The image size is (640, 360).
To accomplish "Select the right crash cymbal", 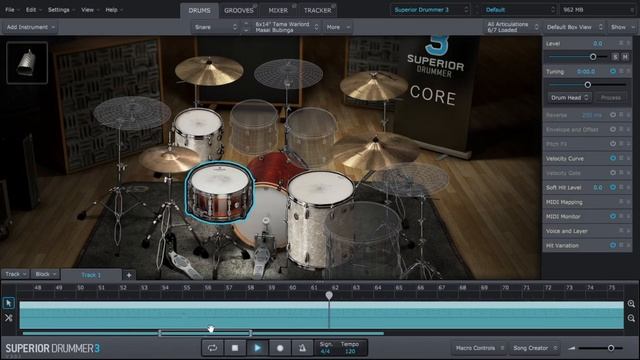I will (373, 86).
